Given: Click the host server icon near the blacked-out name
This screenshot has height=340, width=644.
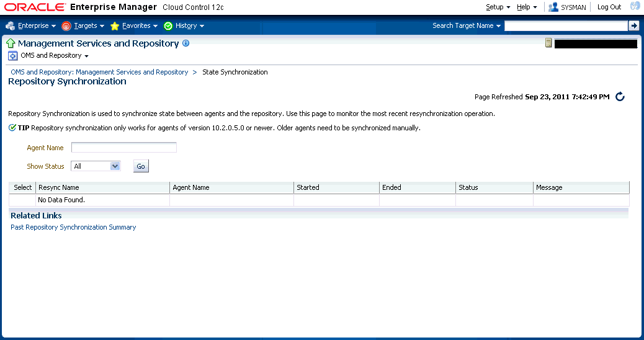Looking at the screenshot, I should [548, 43].
